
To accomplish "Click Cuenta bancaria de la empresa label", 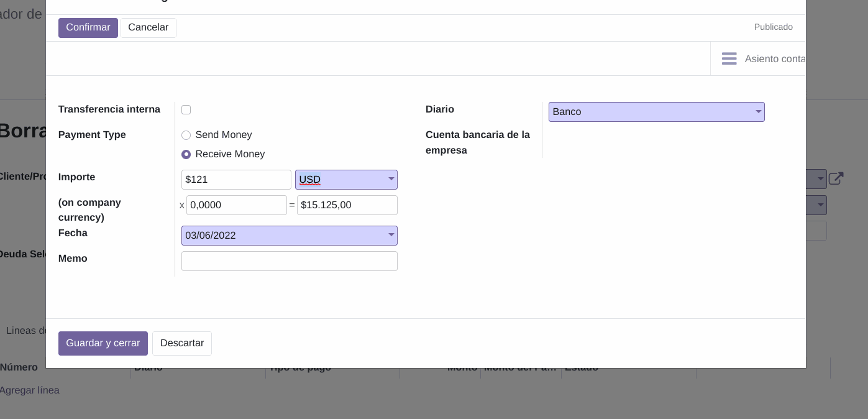I will pos(478,143).
